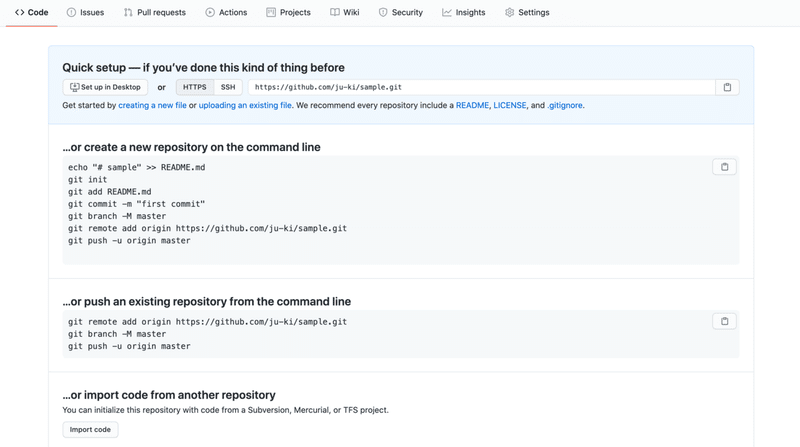Switch clone URL to SSH
Image resolution: width=800 pixels, height=447 pixels.
(228, 87)
